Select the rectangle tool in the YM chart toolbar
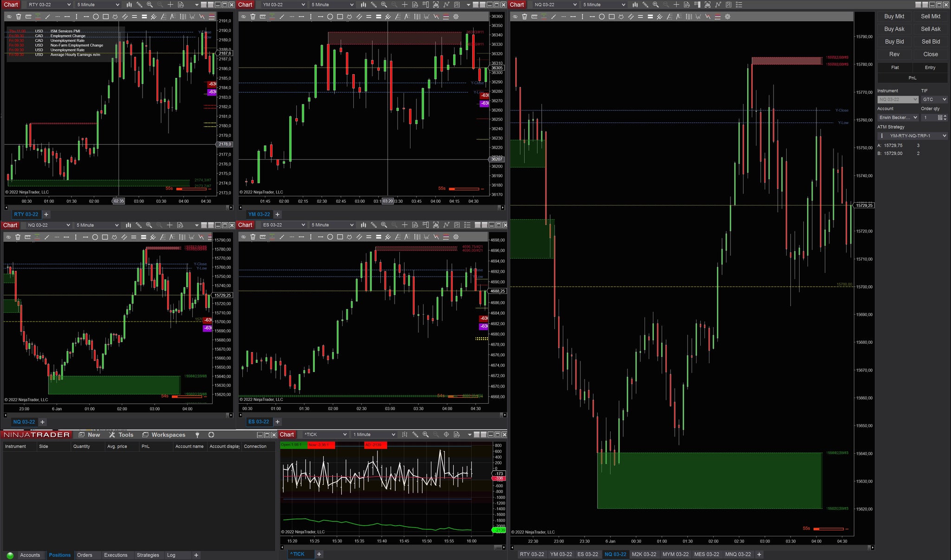 point(340,17)
